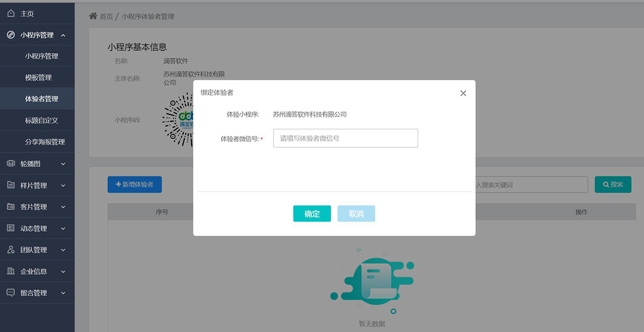The width and height of the screenshot is (644, 332).
Task: Open 模板管理 in the sidebar
Action: click(x=38, y=77)
